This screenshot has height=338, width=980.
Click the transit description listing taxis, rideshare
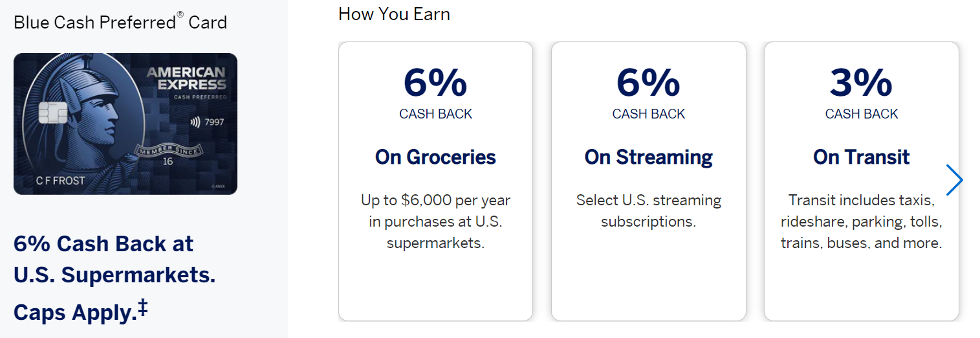861,221
